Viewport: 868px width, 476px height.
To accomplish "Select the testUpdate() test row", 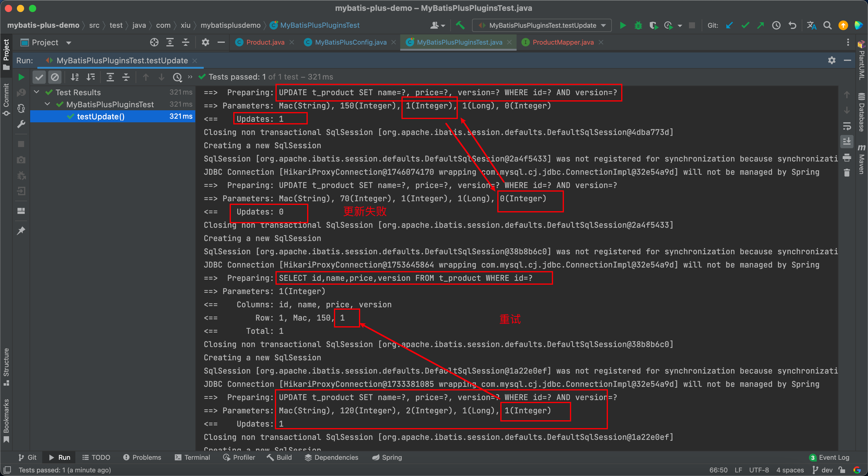I will click(112, 117).
